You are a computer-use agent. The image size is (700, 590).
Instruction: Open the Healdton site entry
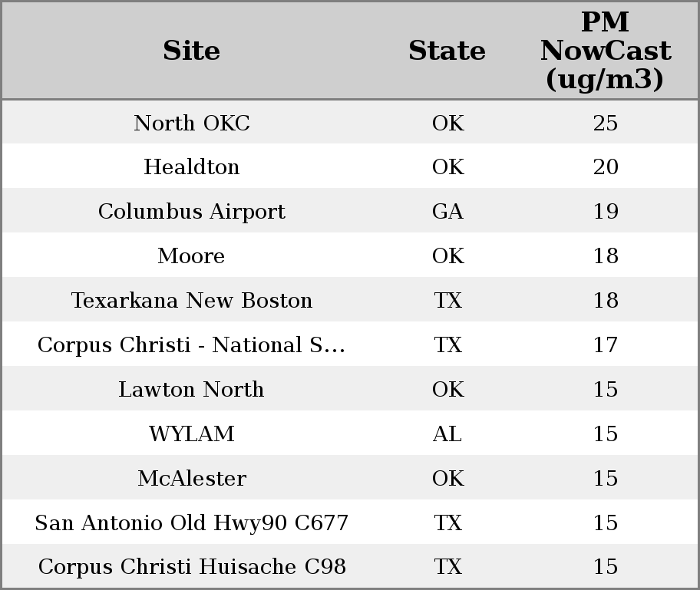192,167
